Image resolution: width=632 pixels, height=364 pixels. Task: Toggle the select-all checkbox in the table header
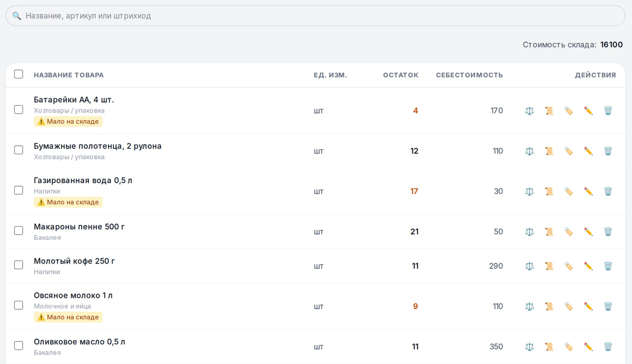click(18, 74)
